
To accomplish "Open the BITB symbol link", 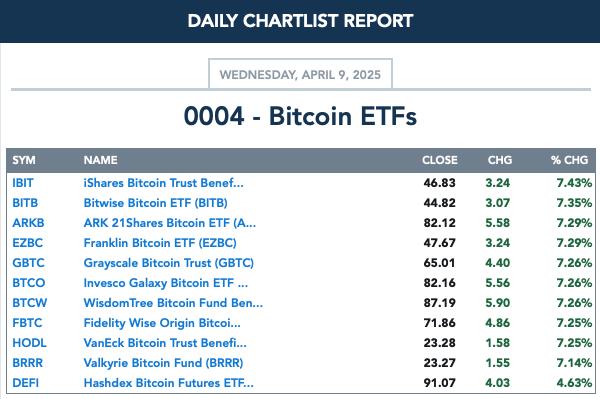I will (25, 203).
